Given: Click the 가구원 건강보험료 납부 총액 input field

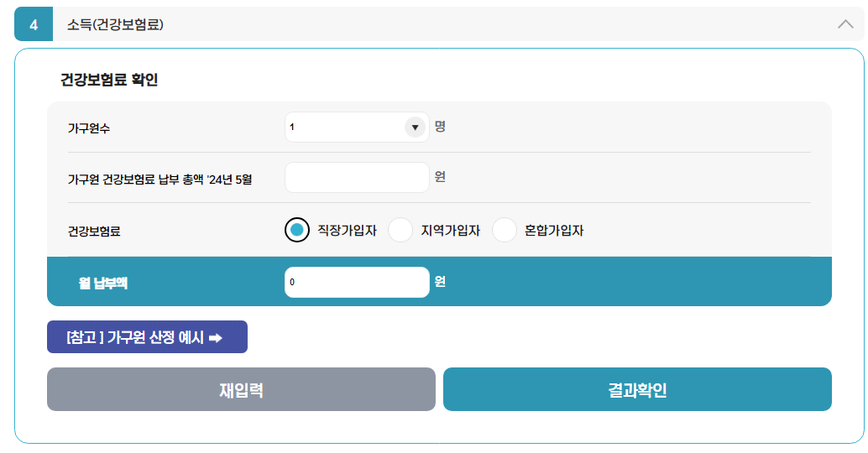Looking at the screenshot, I should point(357,178).
